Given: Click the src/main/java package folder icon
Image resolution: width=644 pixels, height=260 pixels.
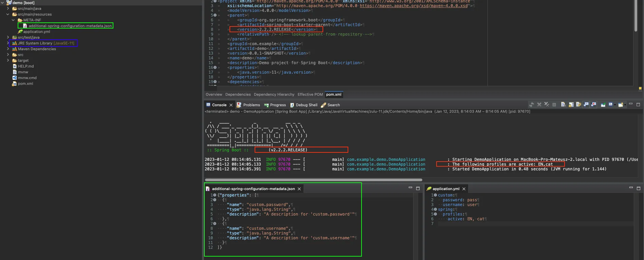Looking at the screenshot, I should coord(15,8).
